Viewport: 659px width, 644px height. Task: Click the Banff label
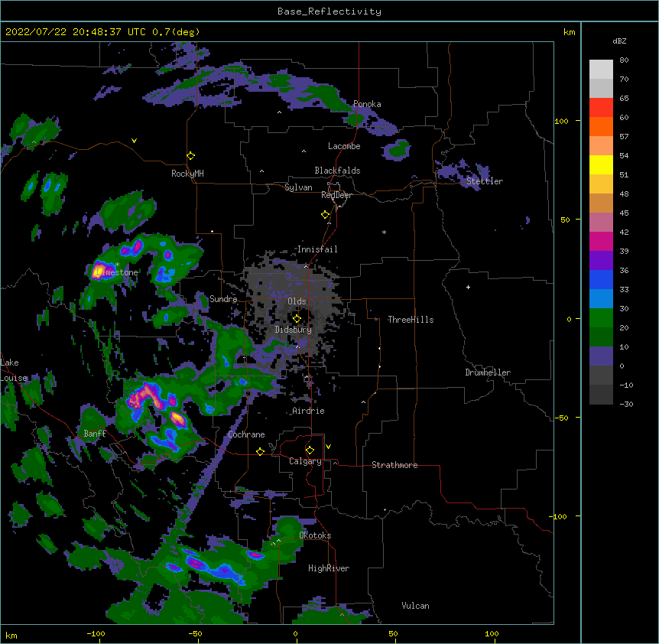click(95, 434)
